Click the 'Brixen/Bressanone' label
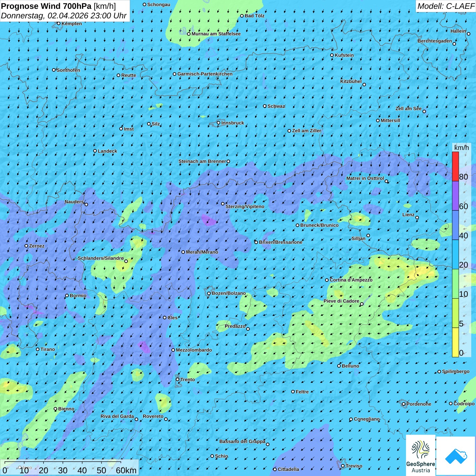The width and height of the screenshot is (476, 476). pos(280,242)
